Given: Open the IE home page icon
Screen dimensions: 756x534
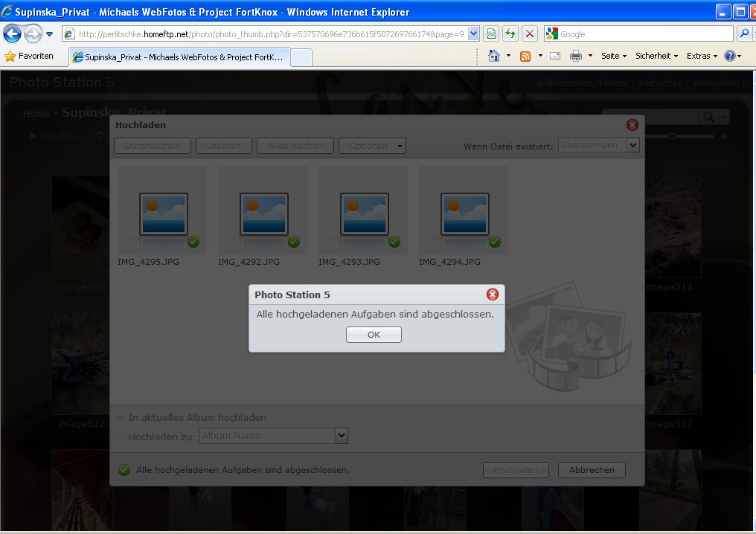Looking at the screenshot, I should tap(493, 56).
